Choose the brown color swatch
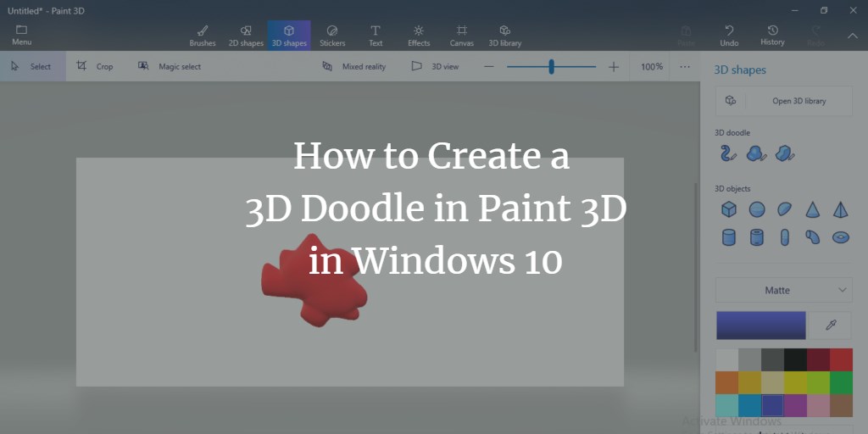The width and height of the screenshot is (868, 434). [x=841, y=406]
